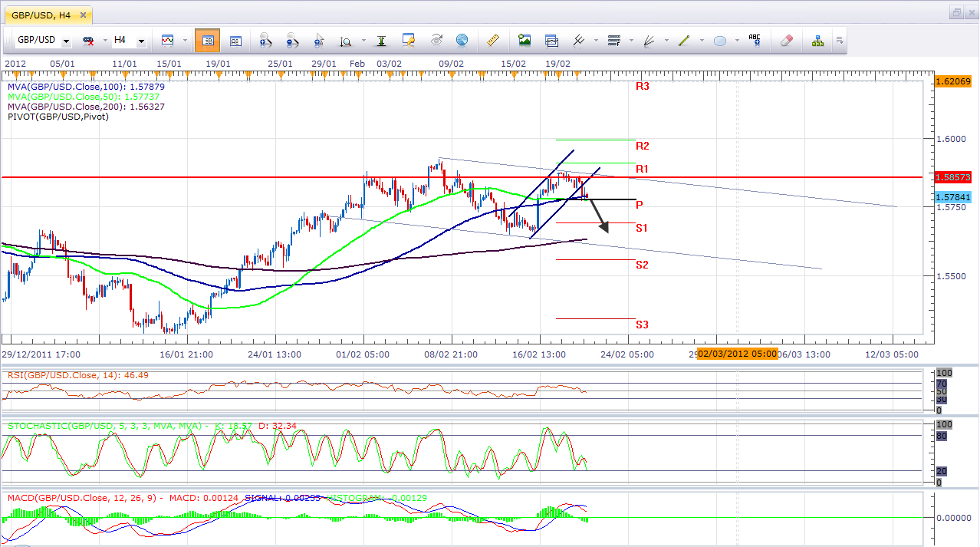This screenshot has height=547, width=980.
Task: Click the blue globe radar icon
Action: point(462,40)
